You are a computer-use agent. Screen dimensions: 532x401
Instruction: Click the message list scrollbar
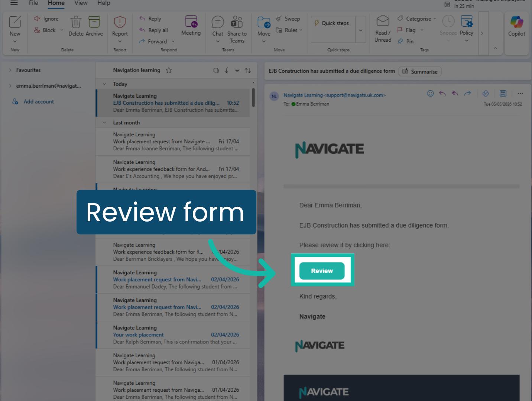253,97
